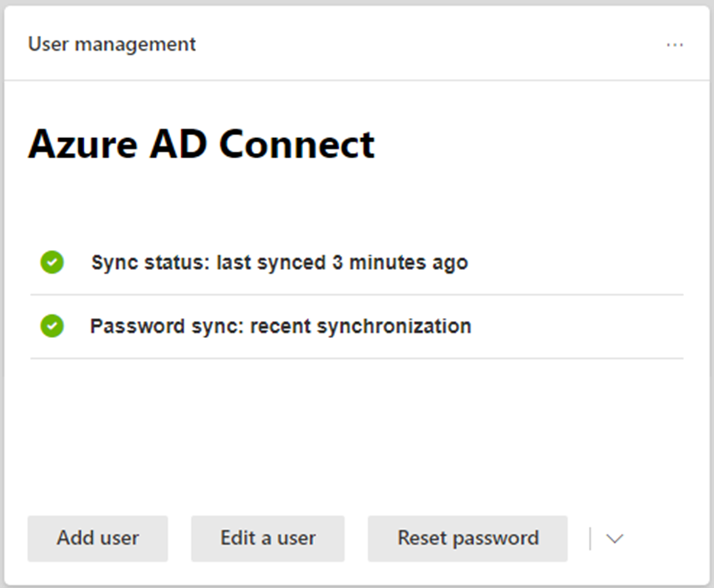
Task: Select the User management card title
Action: (112, 45)
